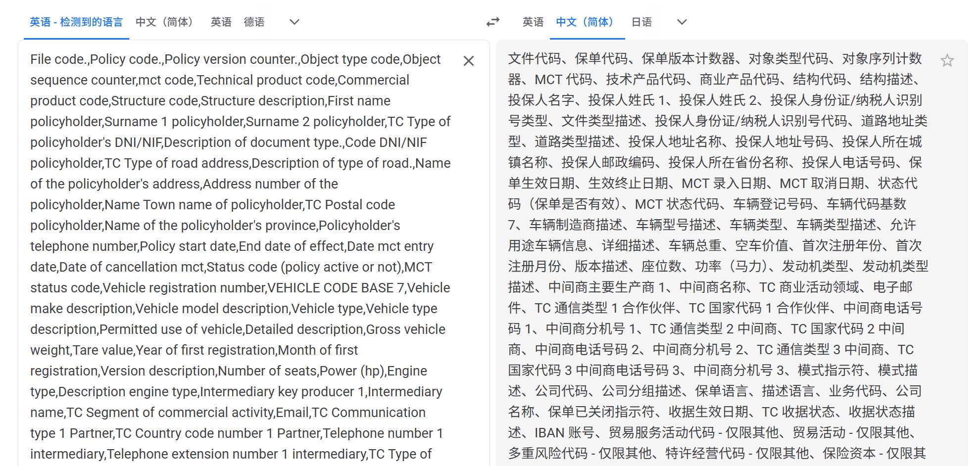This screenshot has width=980, height=466.
Task: Set target language to 中文（简体）
Action: pos(587,22)
